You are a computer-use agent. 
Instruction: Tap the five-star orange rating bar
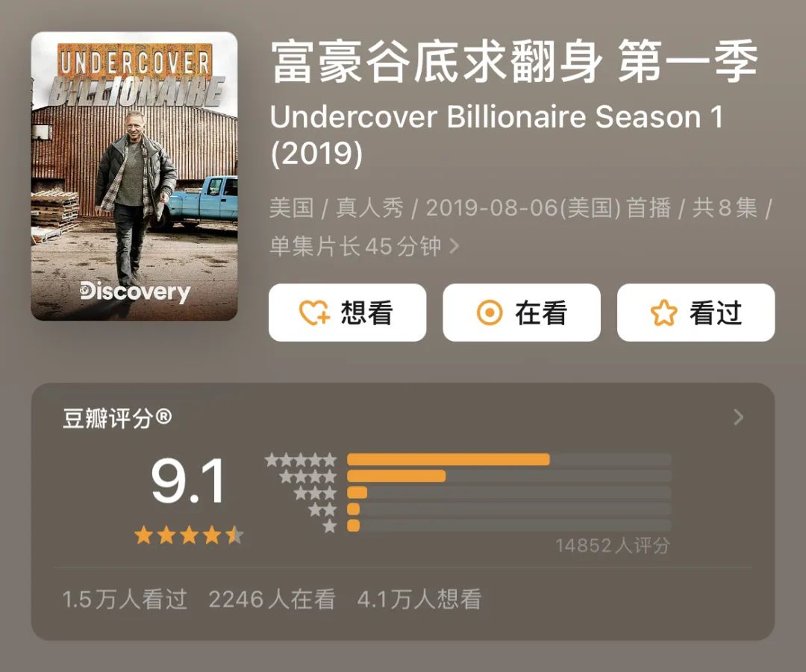pos(449,459)
